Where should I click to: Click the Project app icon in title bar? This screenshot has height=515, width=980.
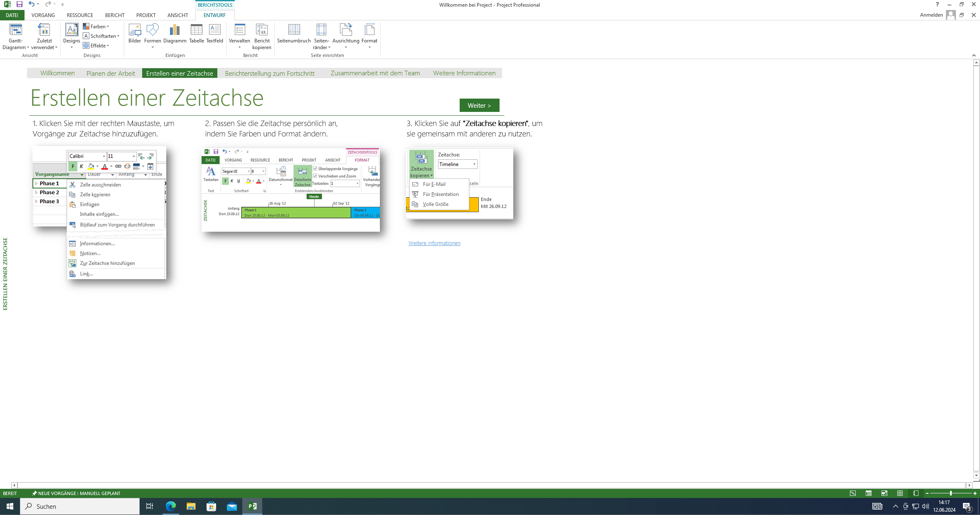[x=7, y=4]
